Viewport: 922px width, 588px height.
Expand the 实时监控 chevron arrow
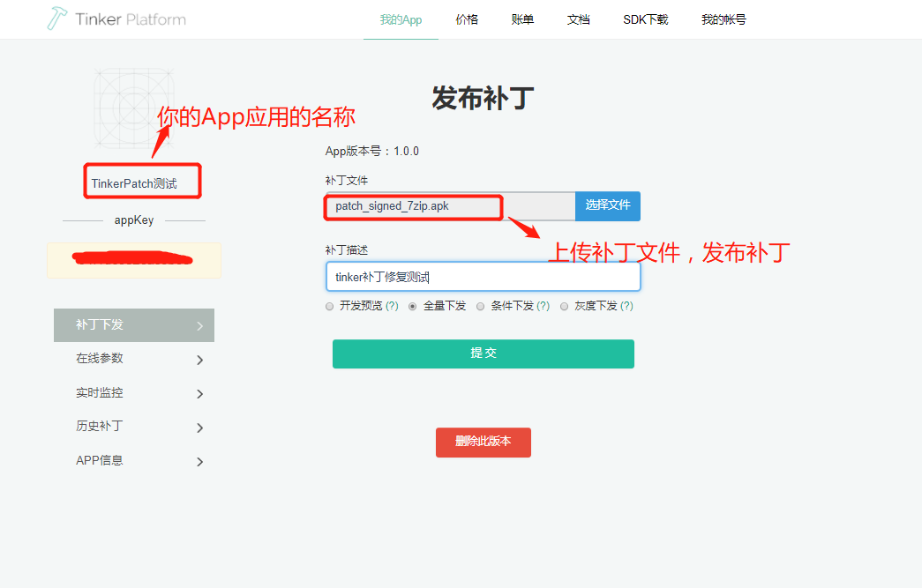200,393
